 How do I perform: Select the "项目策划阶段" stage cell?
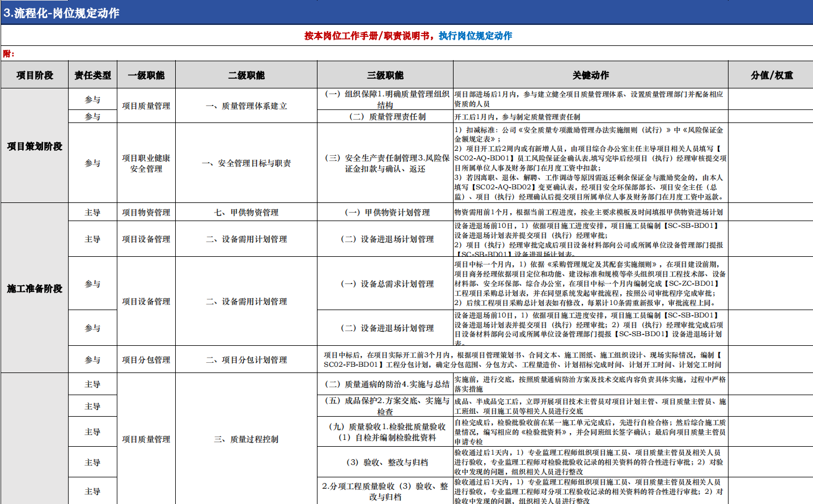point(35,146)
